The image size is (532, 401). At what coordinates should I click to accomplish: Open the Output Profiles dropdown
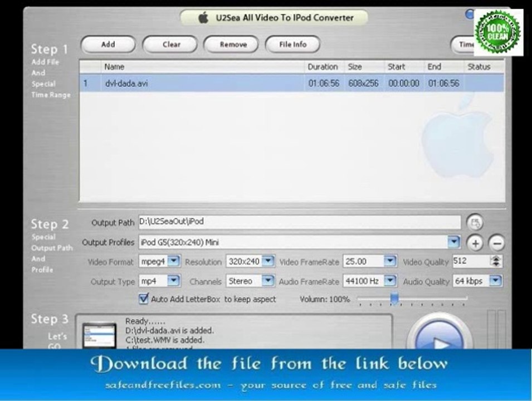[x=453, y=242]
